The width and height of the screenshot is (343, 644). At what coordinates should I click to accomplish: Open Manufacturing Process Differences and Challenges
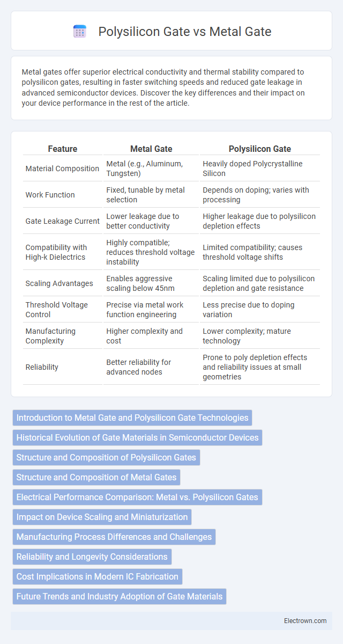tap(114, 537)
